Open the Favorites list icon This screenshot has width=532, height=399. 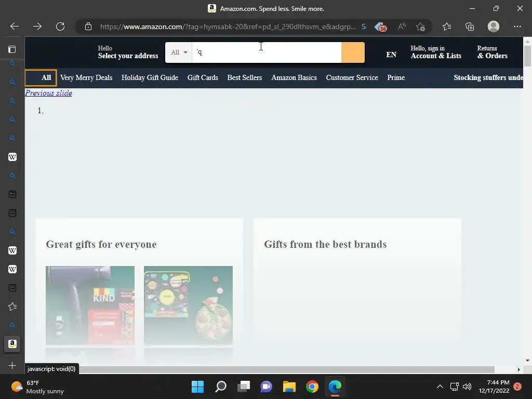(447, 26)
